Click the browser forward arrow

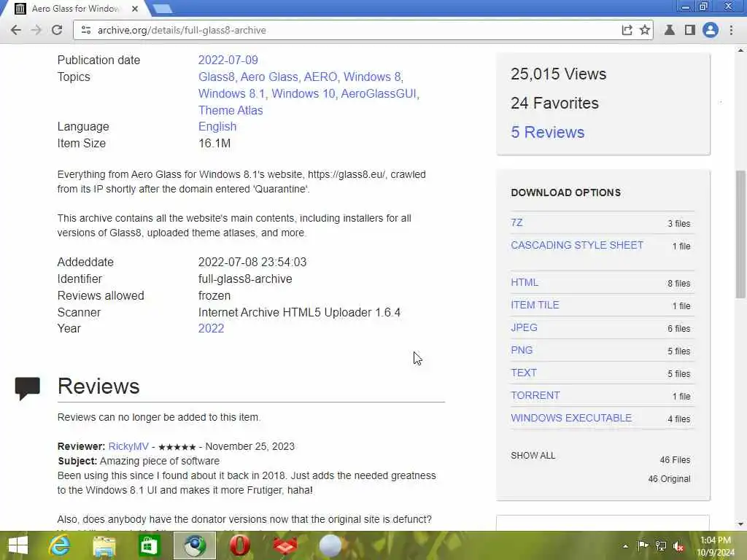click(36, 30)
